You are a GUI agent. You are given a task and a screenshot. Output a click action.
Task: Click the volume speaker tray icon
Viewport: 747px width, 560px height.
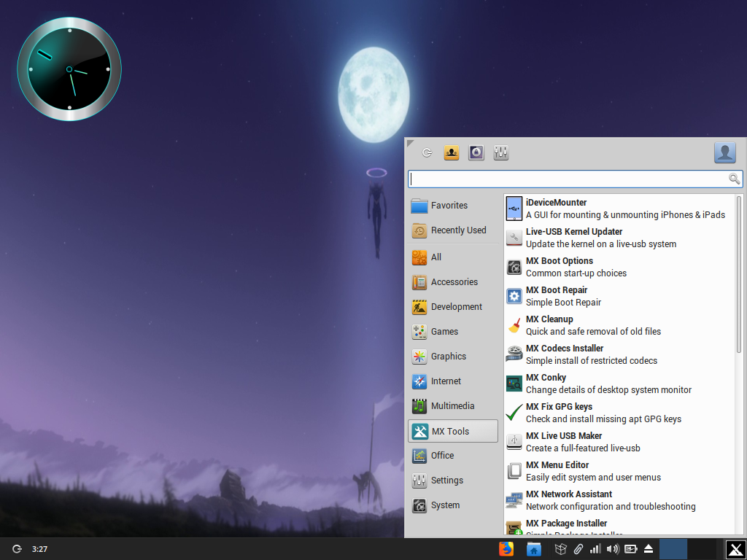pos(613,549)
